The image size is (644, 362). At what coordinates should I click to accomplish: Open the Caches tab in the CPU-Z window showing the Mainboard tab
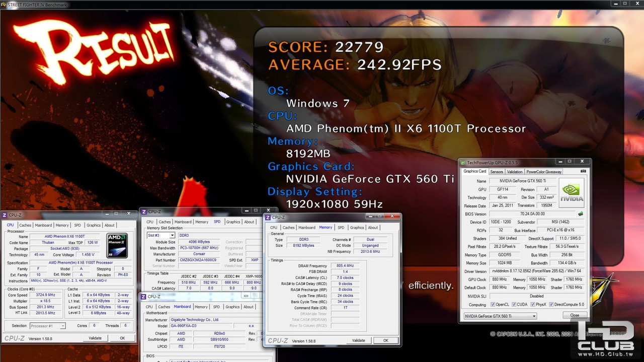click(x=164, y=307)
